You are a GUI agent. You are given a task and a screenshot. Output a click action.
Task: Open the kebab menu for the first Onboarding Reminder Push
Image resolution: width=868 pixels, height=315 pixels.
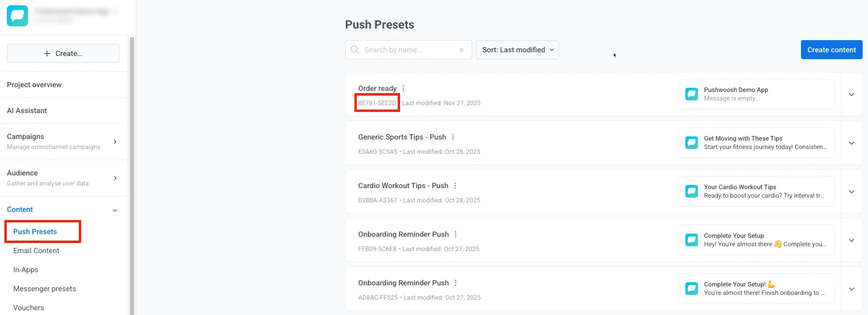(455, 234)
